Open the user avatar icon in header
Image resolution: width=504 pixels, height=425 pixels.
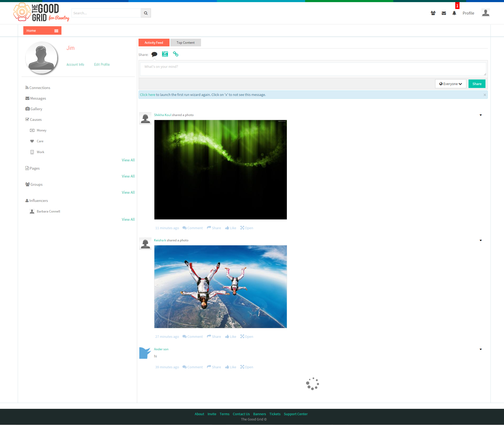pos(485,13)
